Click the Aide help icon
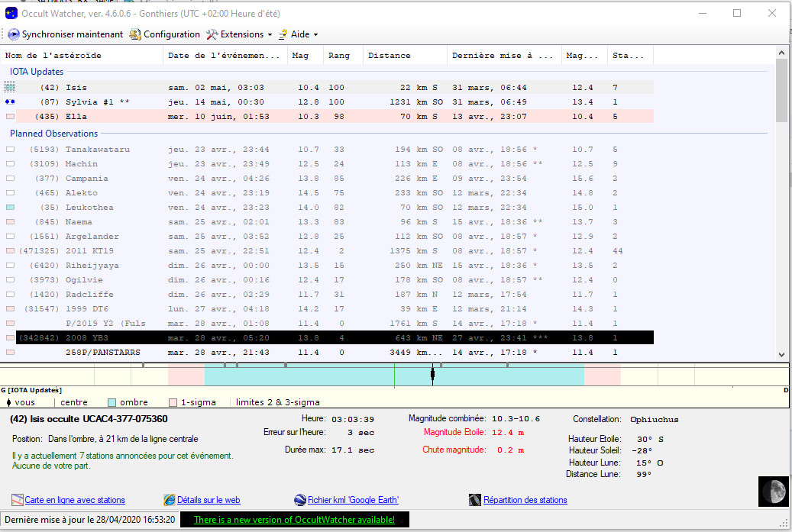The height and width of the screenshot is (532, 792). pyautogui.click(x=283, y=34)
